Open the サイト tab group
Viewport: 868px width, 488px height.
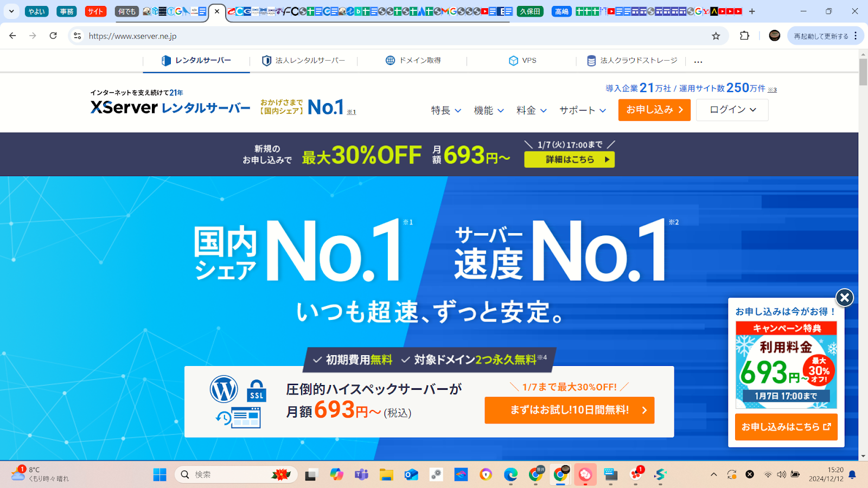[95, 11]
